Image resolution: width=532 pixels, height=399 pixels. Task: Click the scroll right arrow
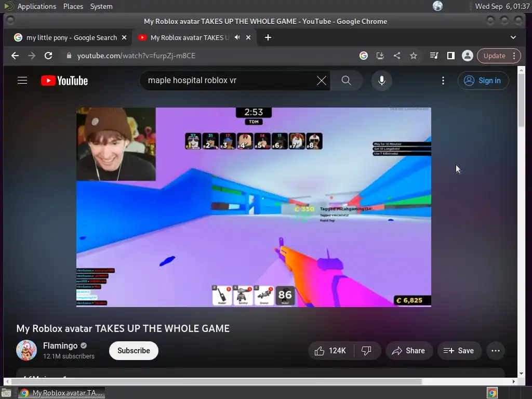514,381
